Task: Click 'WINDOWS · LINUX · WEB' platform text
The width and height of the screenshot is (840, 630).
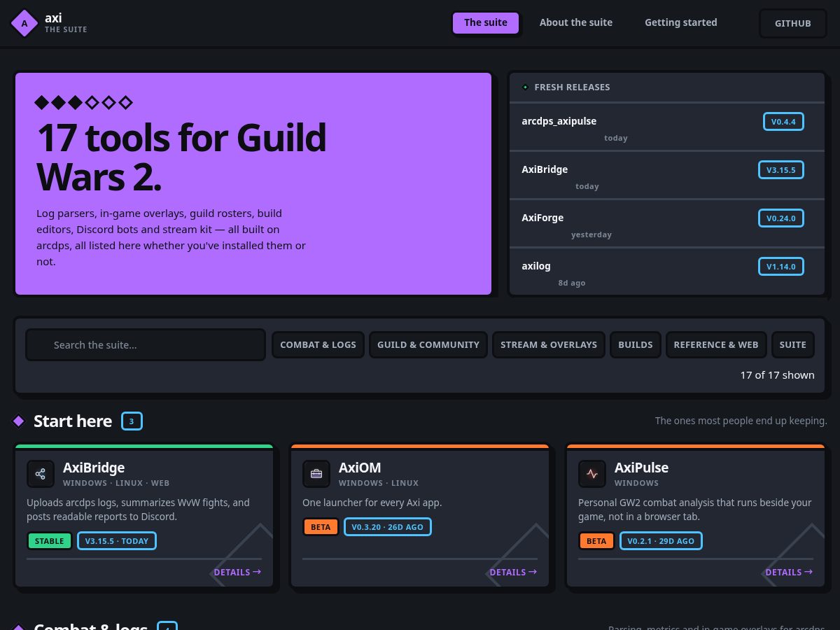Action: click(116, 483)
